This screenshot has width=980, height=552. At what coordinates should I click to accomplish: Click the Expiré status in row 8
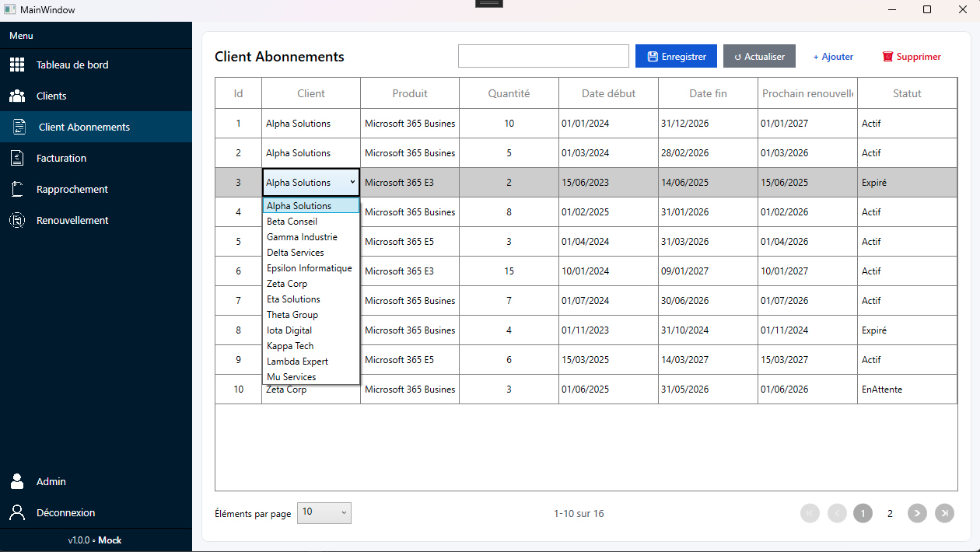click(x=907, y=330)
